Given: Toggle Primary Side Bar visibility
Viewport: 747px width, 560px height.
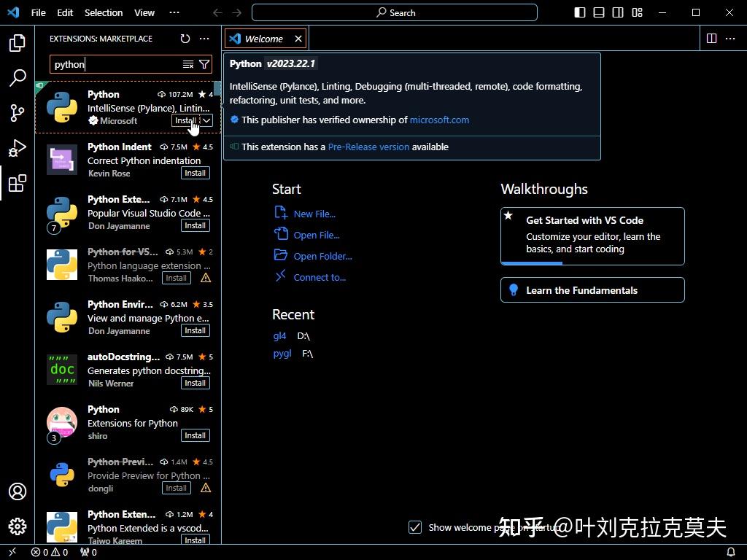Looking at the screenshot, I should [579, 12].
